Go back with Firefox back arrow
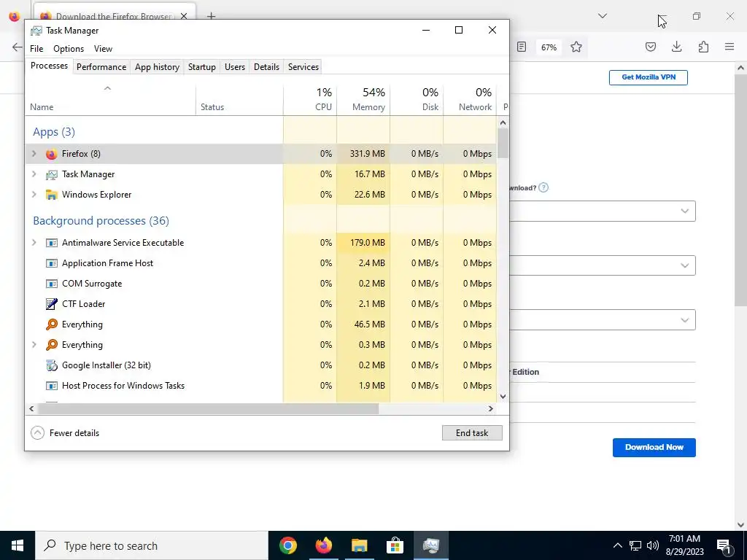Screen dimensions: 747x560 coord(18,47)
